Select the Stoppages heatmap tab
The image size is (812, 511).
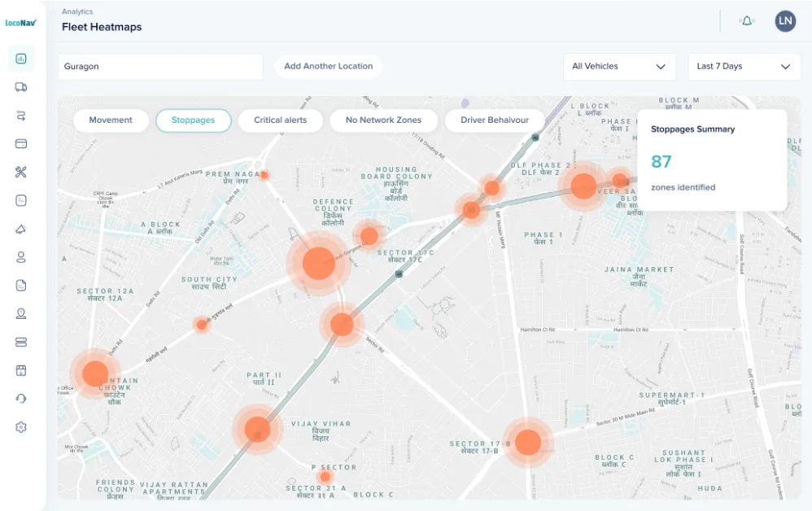pos(193,120)
